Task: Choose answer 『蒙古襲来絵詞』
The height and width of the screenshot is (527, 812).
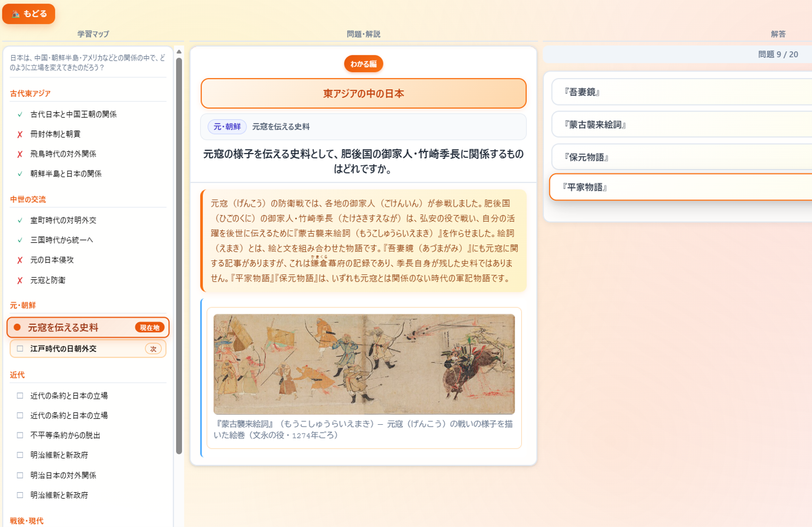Action: point(681,125)
